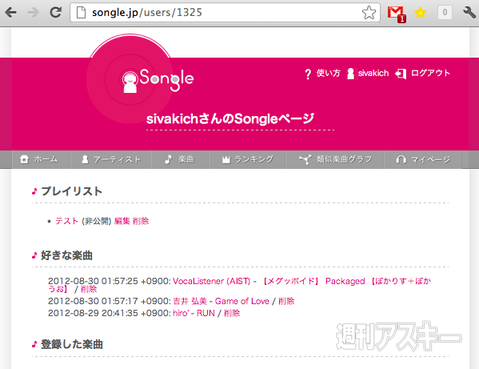Image resolution: width=479 pixels, height=369 pixels.
Task: Delete the Game of Love favorite entry
Action: tap(286, 301)
